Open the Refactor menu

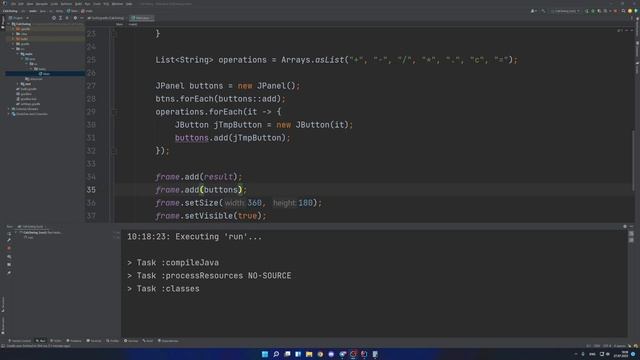(x=66, y=4)
